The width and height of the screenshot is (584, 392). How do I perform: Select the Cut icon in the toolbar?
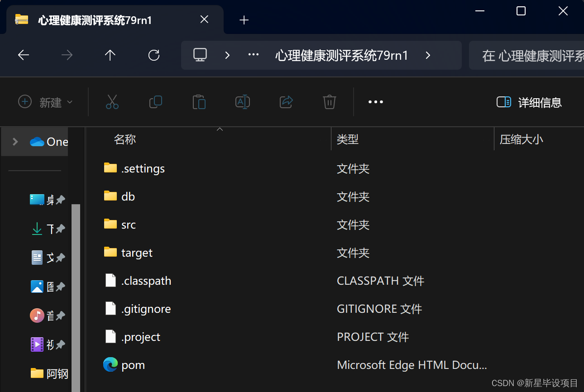tap(112, 102)
